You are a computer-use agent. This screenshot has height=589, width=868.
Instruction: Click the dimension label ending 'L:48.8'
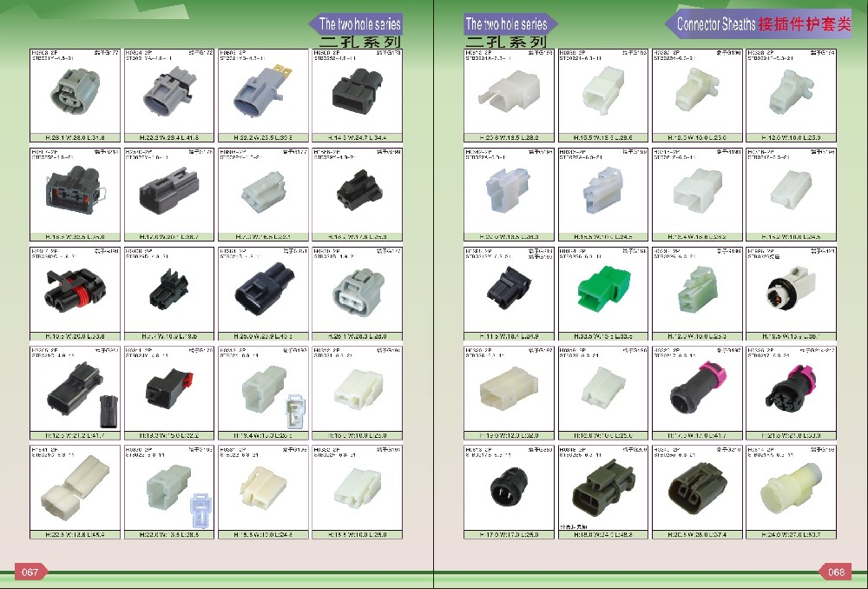tap(603, 534)
